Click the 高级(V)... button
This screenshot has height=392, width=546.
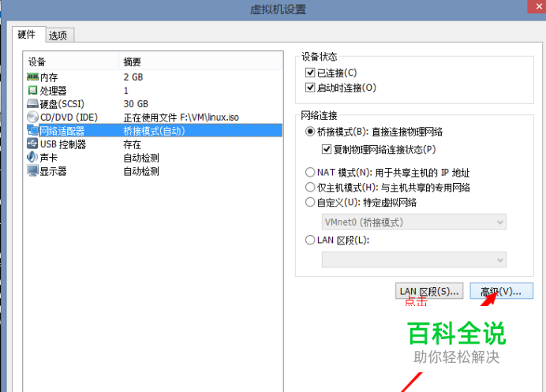coord(502,291)
